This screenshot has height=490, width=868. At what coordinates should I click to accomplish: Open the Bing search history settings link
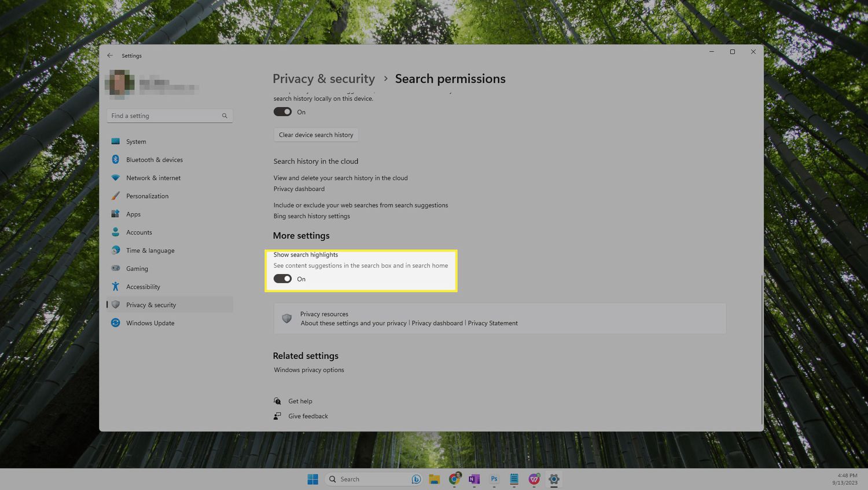click(311, 216)
